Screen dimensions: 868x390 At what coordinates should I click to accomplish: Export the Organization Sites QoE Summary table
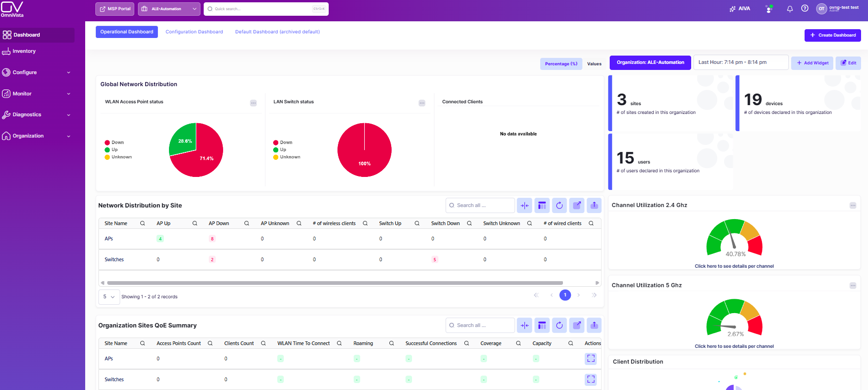(594, 325)
